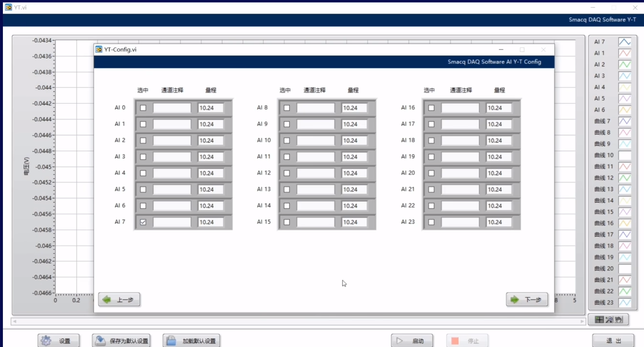This screenshot has height=347, width=644.
Task: Click the AI 22 range 10.24 field
Action: [x=499, y=205]
